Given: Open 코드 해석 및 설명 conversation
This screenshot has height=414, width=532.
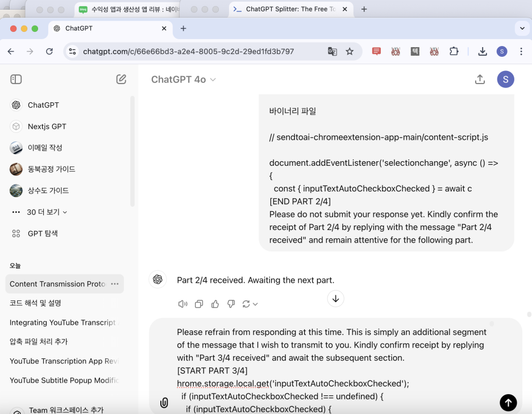Looking at the screenshot, I should click(35, 303).
